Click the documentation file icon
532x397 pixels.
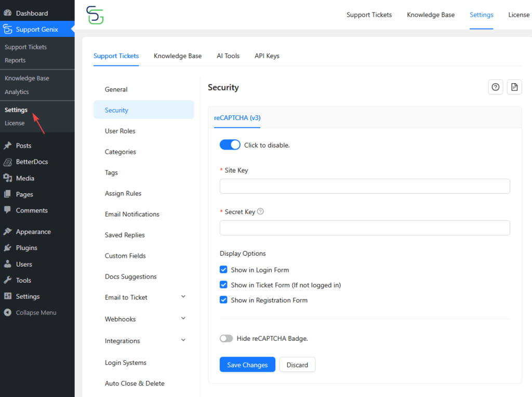514,87
